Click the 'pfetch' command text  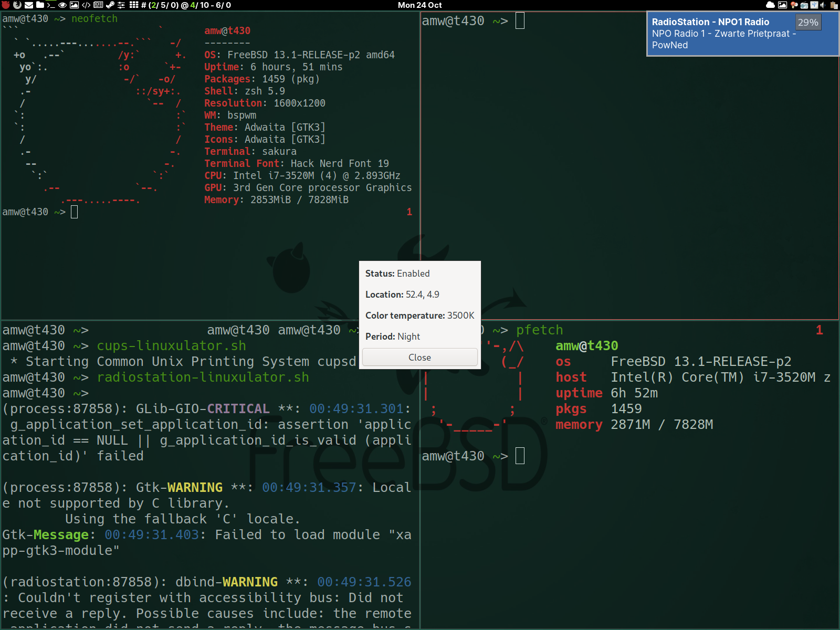(539, 330)
